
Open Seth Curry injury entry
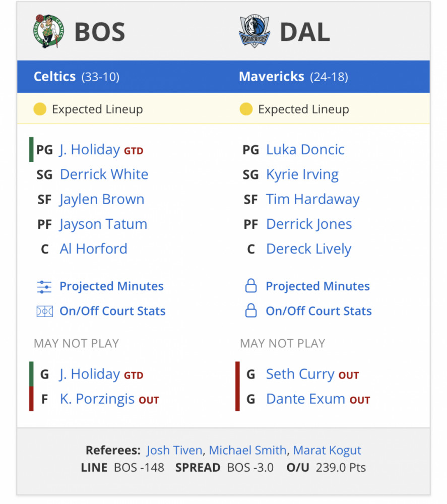tap(300, 374)
